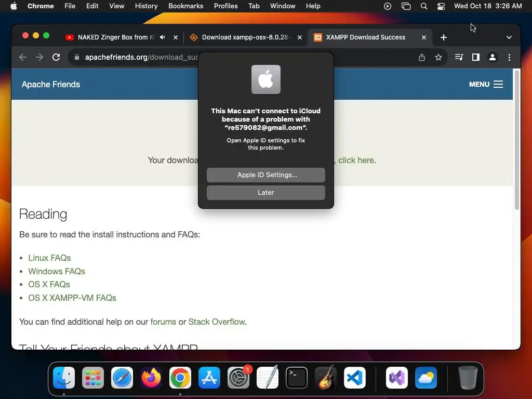Open the OS X XAMPP-VM FAQs link

(x=72, y=298)
